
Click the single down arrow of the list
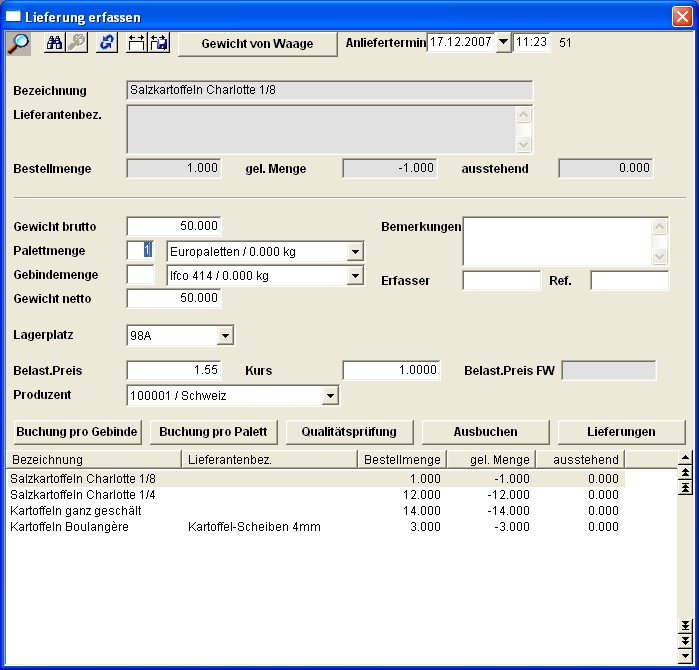point(685,656)
